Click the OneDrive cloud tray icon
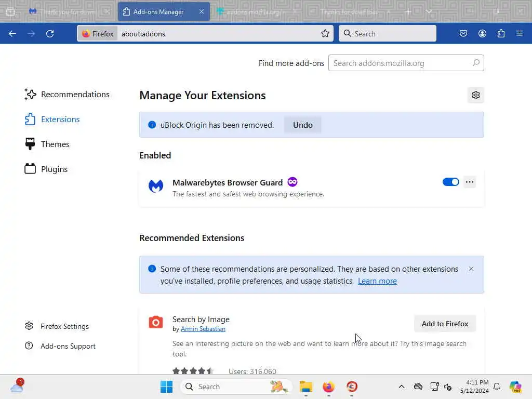Screen dimensions: 532x399 [418, 387]
